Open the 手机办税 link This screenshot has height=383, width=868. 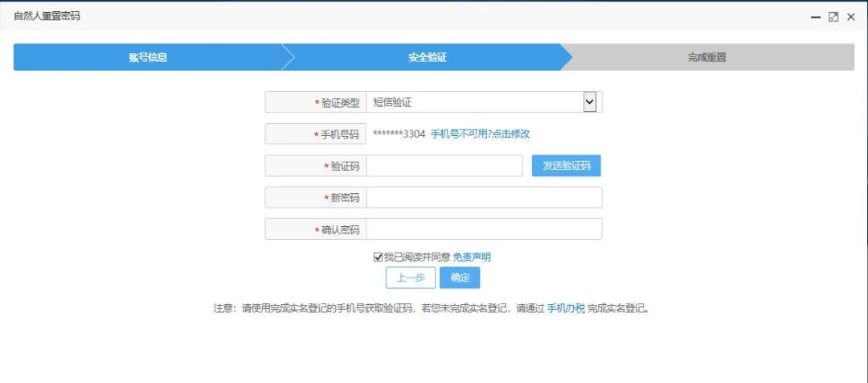click(566, 309)
